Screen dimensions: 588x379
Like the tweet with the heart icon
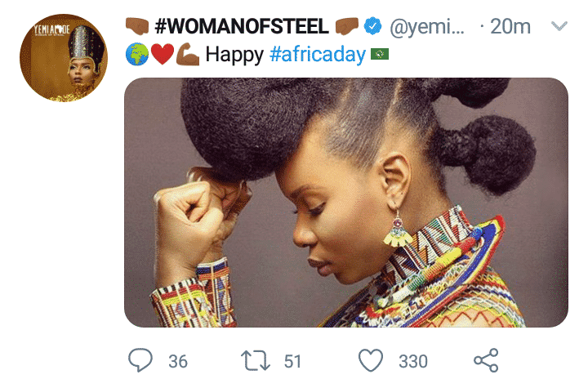372,359
